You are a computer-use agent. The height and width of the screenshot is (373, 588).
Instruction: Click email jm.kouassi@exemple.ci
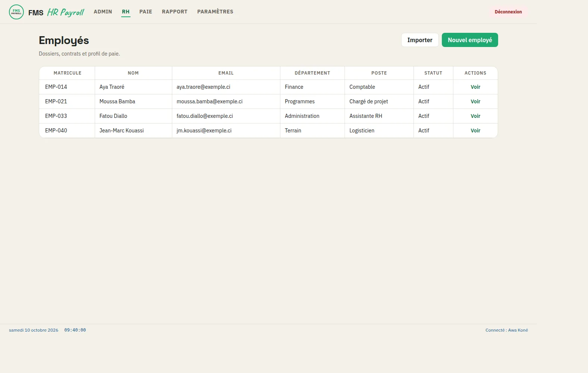(x=204, y=131)
